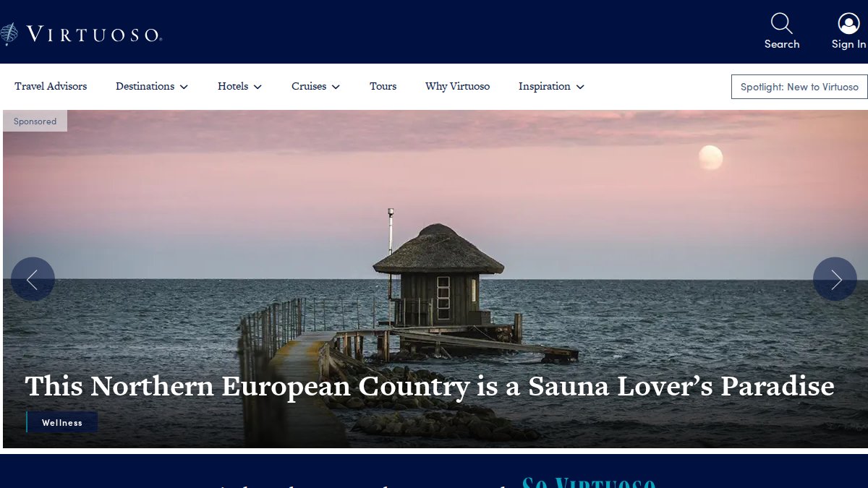The width and height of the screenshot is (868, 488).
Task: Open the Sauna Lover's Paradise article headline
Action: 430,386
